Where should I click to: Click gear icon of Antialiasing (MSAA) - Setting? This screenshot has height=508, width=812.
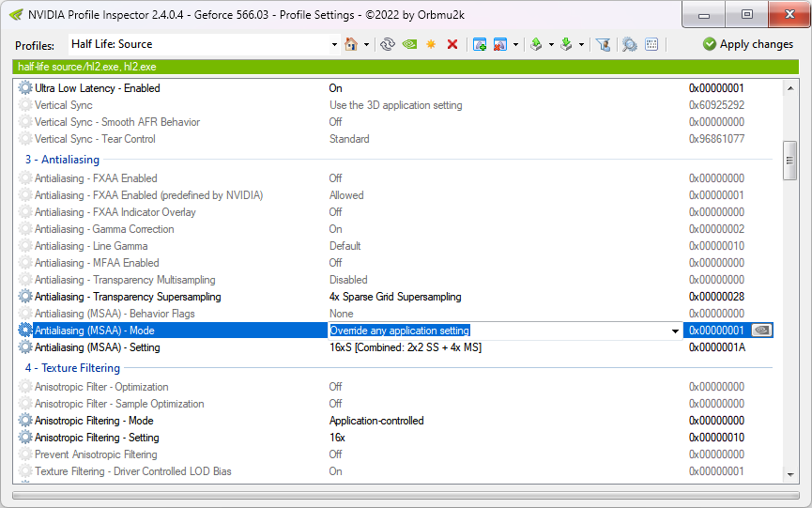pyautogui.click(x=24, y=347)
